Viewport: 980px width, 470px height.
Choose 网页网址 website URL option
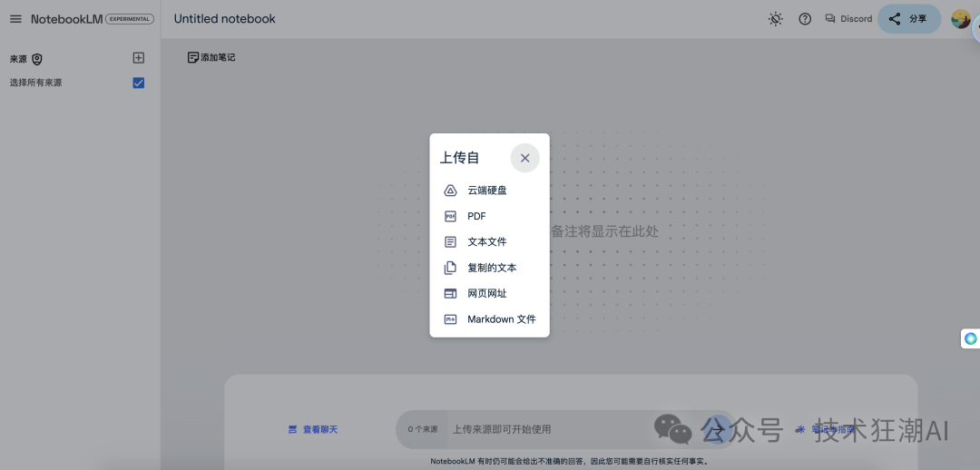(489, 293)
